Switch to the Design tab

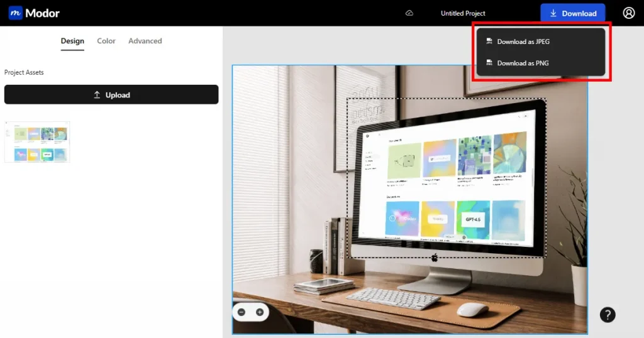point(72,41)
